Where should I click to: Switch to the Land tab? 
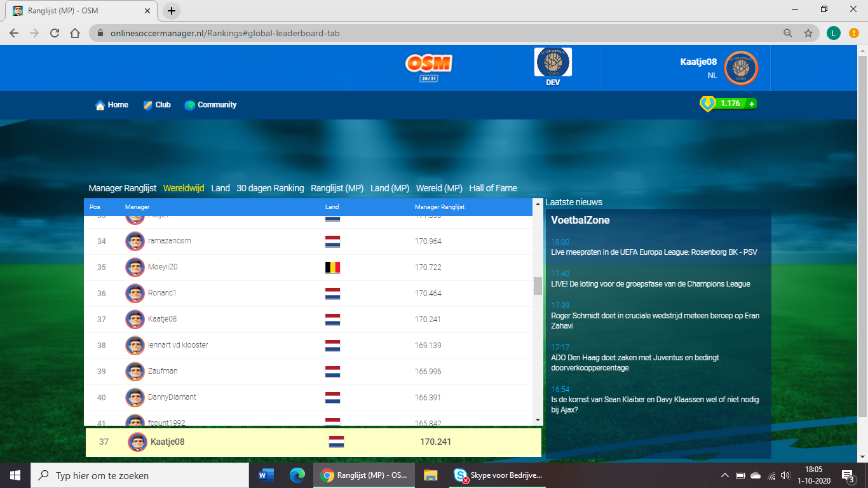point(220,188)
